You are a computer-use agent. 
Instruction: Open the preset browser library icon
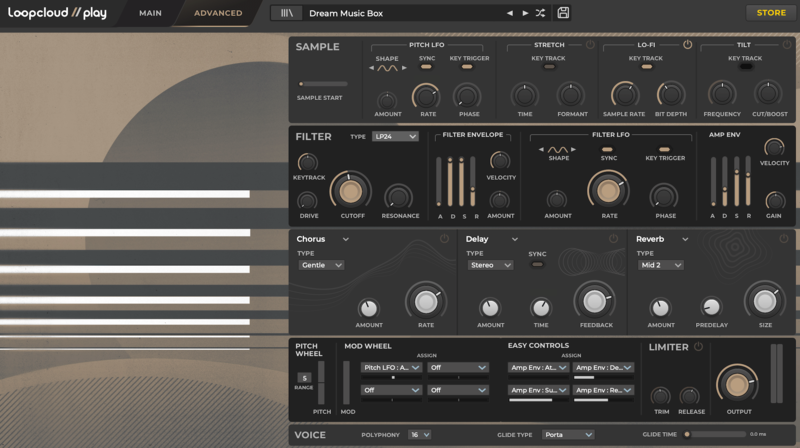pyautogui.click(x=288, y=13)
